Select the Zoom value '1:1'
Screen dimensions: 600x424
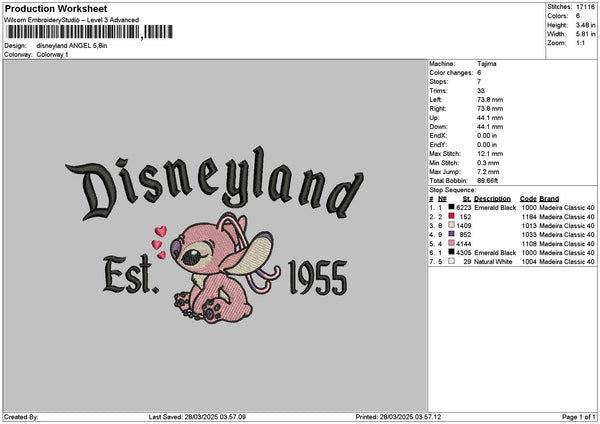click(580, 43)
